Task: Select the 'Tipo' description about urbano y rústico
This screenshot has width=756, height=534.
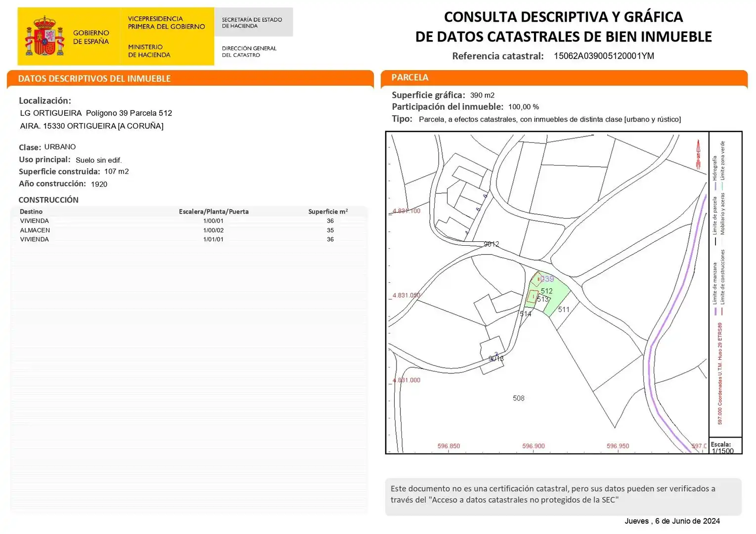Action: [550, 119]
